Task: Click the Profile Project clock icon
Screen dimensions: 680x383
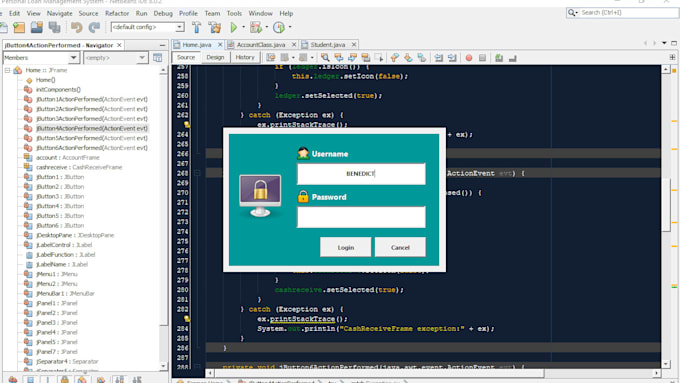Action: coord(279,27)
